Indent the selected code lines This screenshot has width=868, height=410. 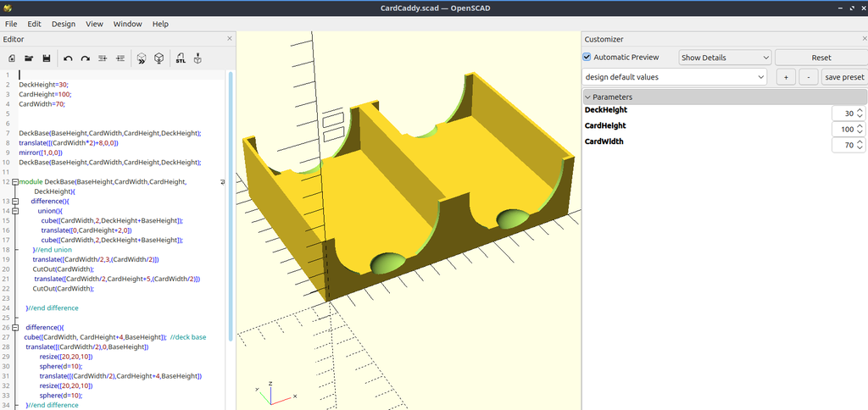(x=120, y=58)
